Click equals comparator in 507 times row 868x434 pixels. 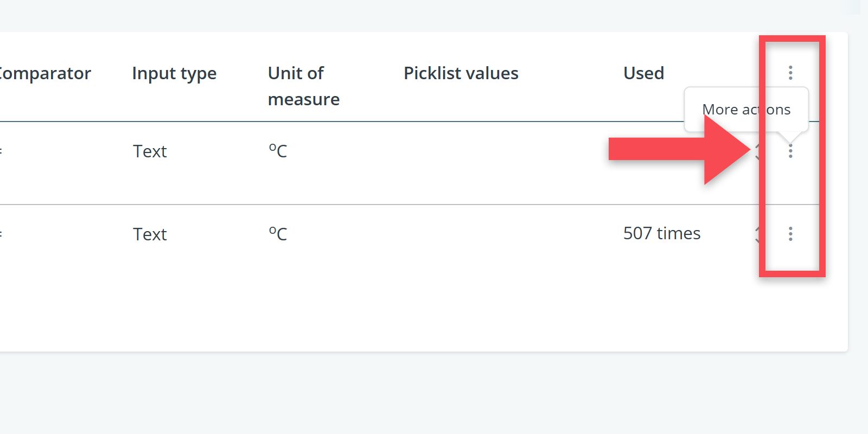click(1, 234)
